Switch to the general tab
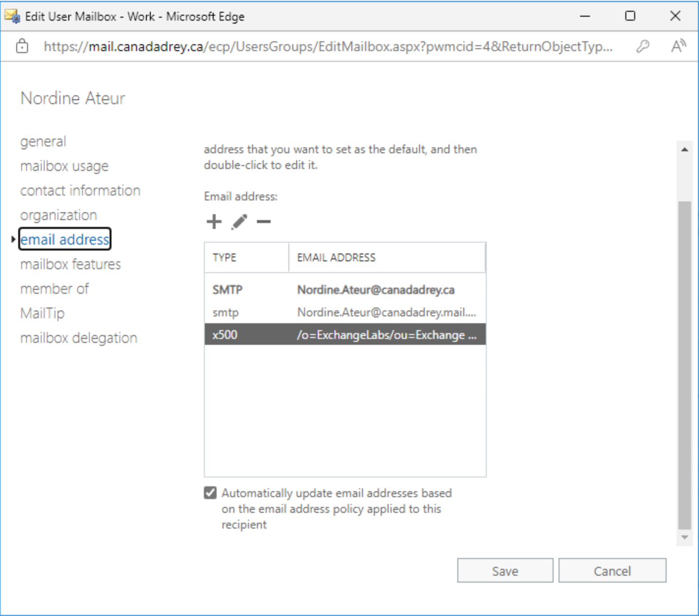This screenshot has width=699, height=616. point(43,141)
